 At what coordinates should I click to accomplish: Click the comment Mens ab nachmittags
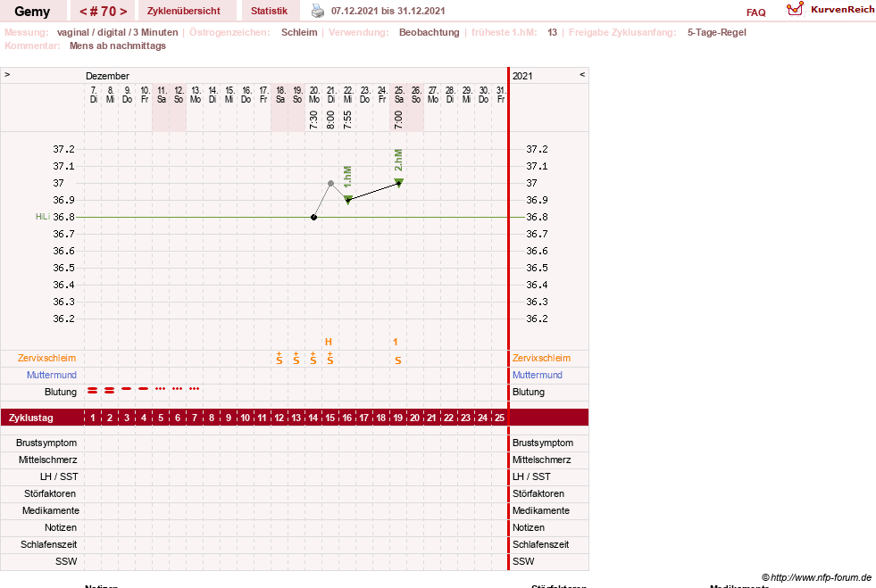click(118, 46)
